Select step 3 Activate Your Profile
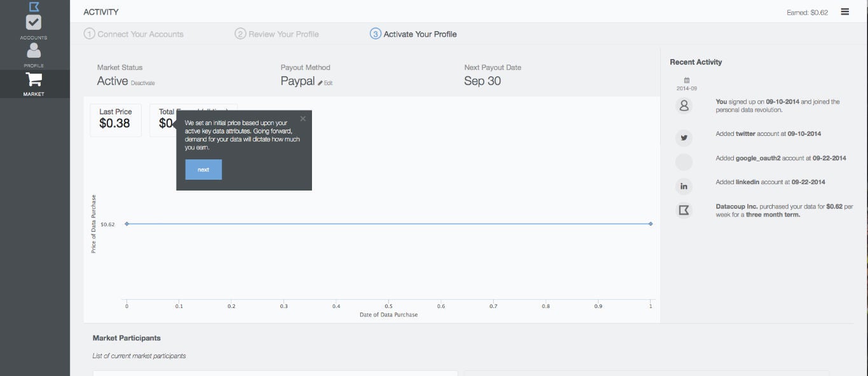Image resolution: width=868 pixels, height=376 pixels. (x=413, y=34)
